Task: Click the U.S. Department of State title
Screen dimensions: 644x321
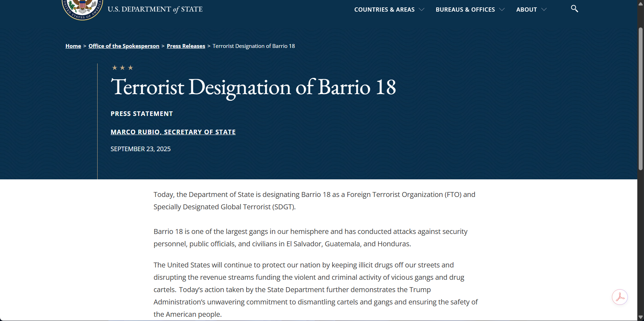Action: pos(155,10)
